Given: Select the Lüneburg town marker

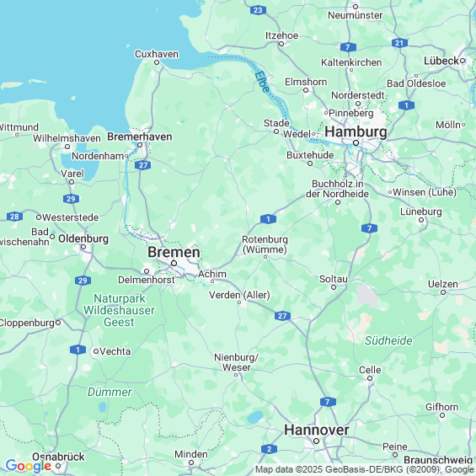Looking at the screenshot, I should tap(421, 220).
